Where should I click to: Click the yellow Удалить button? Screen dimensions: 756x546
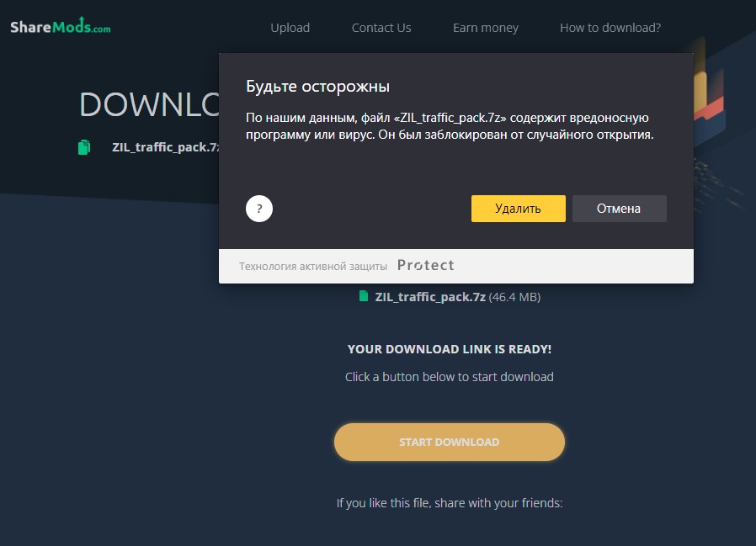[519, 209]
